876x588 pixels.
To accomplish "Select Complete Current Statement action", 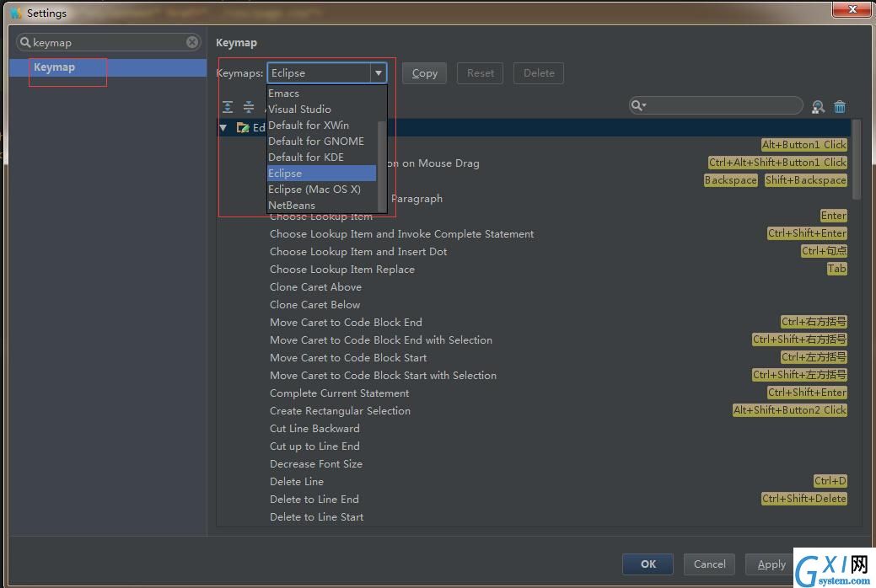I will coord(339,393).
